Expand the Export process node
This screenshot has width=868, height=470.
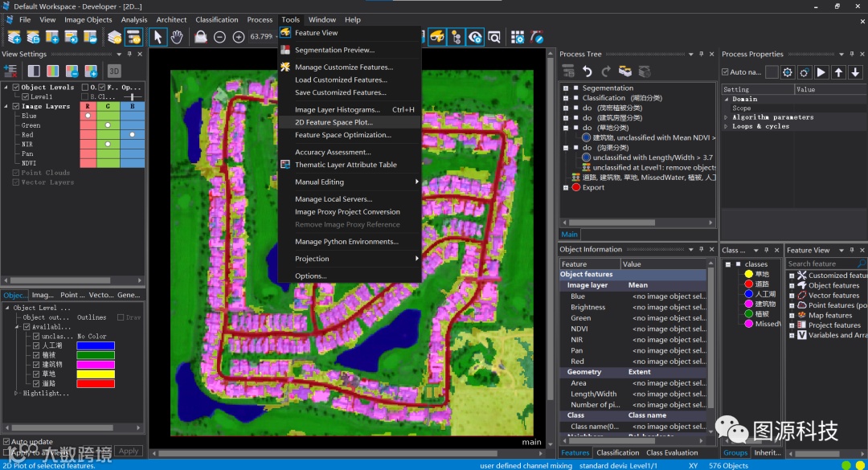tap(566, 187)
